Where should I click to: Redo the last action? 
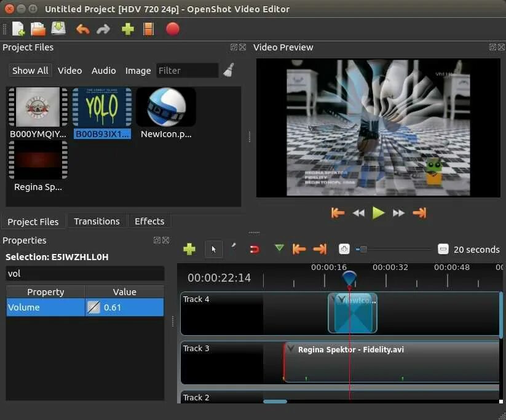(103, 29)
